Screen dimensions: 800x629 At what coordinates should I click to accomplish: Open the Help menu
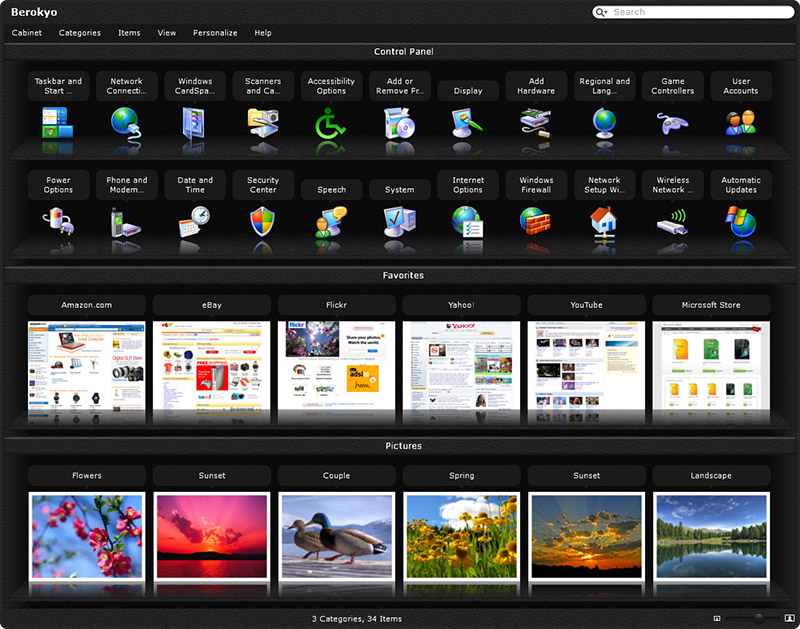tap(263, 33)
